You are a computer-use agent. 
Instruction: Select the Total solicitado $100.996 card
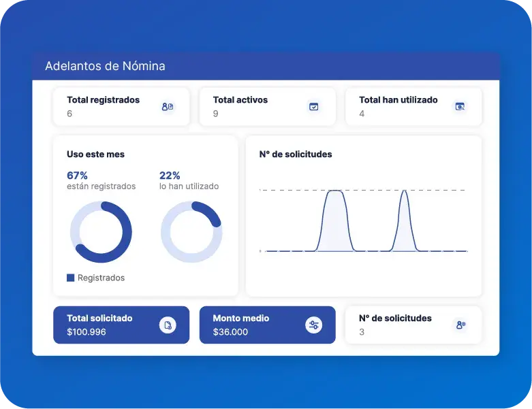[x=121, y=325]
